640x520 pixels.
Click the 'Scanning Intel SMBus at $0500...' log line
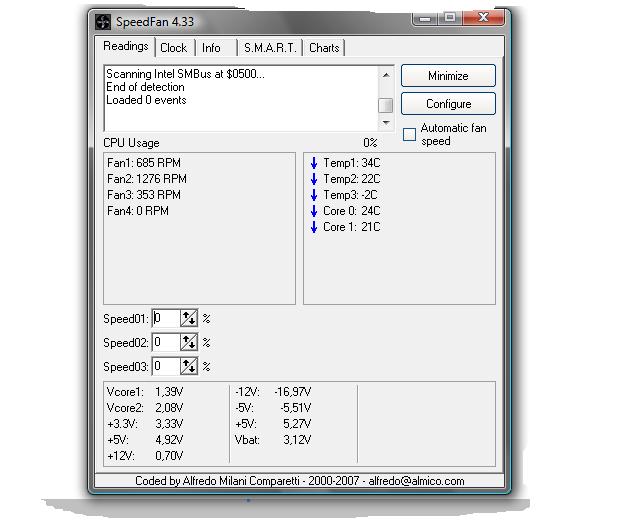pyautogui.click(x=185, y=74)
